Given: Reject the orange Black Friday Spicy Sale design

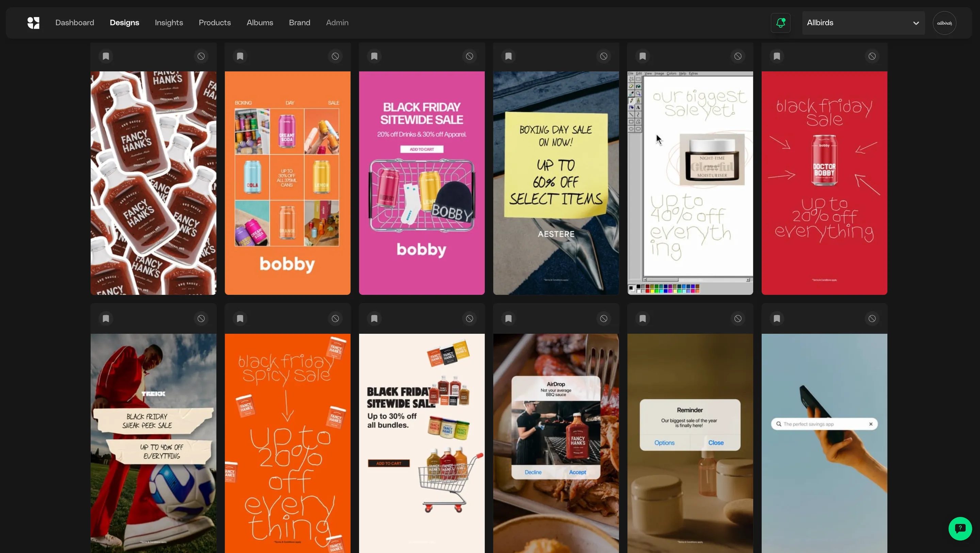Looking at the screenshot, I should coord(335,319).
